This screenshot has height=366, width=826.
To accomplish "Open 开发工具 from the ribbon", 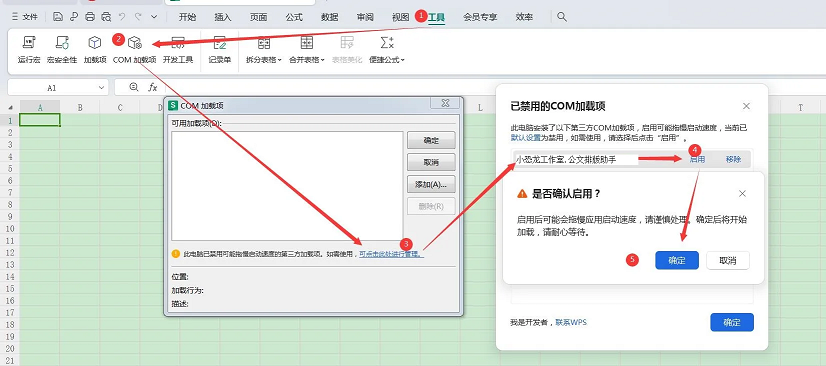I will (178, 50).
